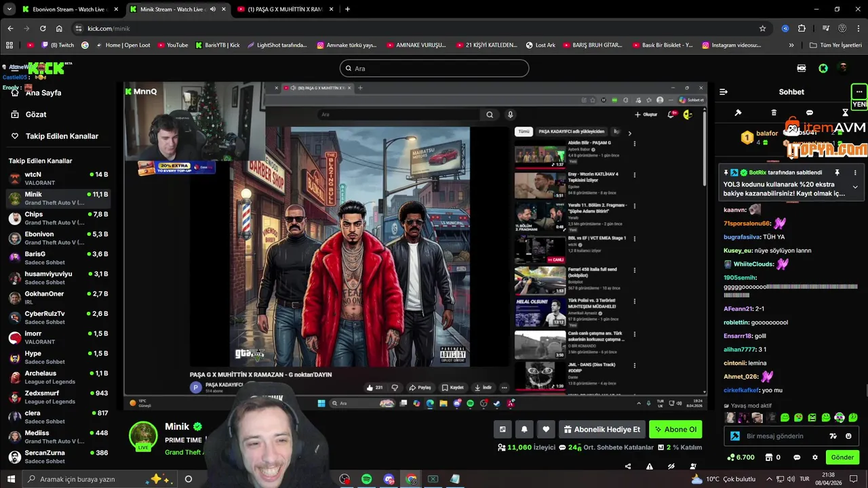Click the Abonelik Hediye Et button
This screenshot has height=488, width=868.
601,429
